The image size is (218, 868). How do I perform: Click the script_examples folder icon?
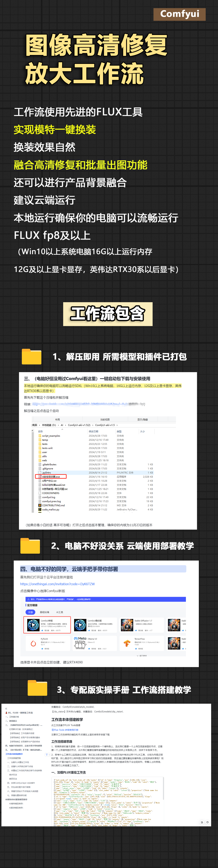[40, 436]
